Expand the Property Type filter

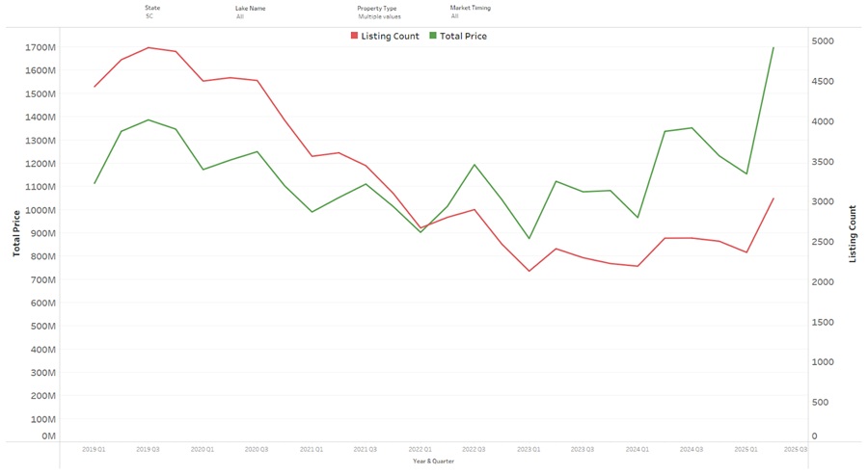[379, 16]
